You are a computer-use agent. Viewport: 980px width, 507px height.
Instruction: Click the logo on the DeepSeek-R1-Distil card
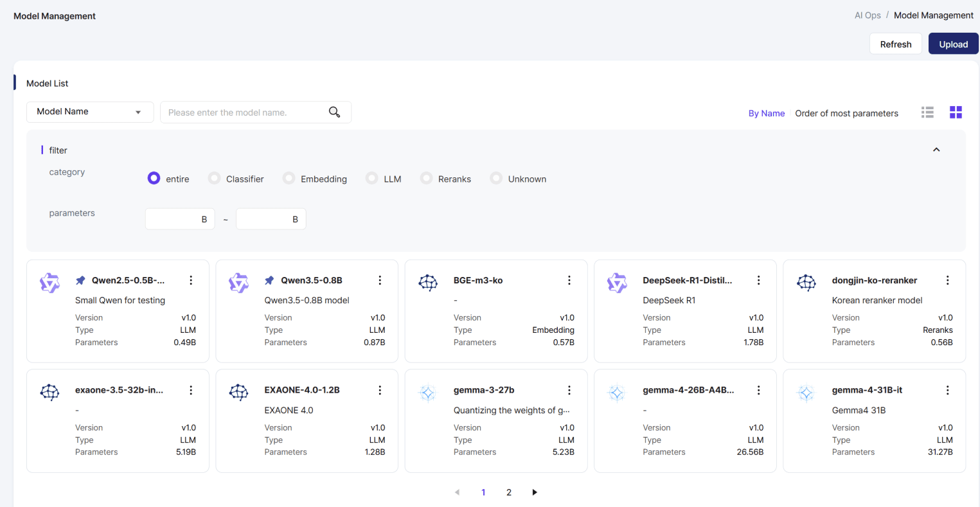click(x=617, y=283)
